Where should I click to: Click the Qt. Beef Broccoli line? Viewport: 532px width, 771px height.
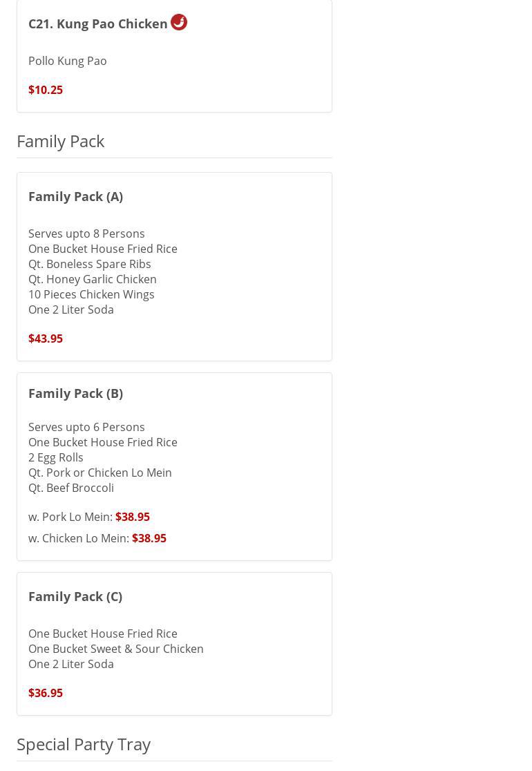71,488
